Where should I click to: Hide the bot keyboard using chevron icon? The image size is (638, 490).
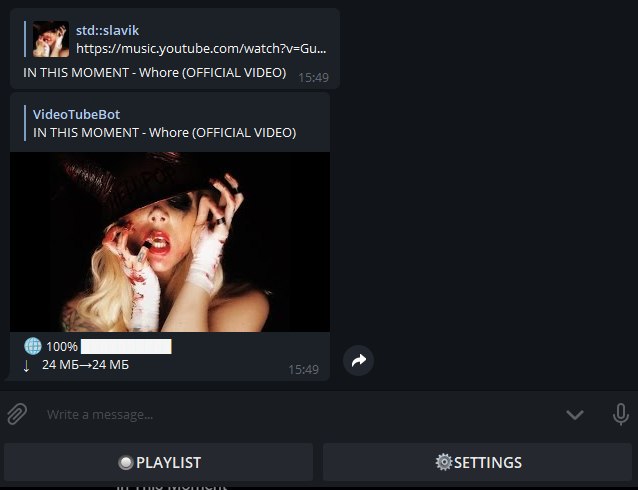click(575, 415)
